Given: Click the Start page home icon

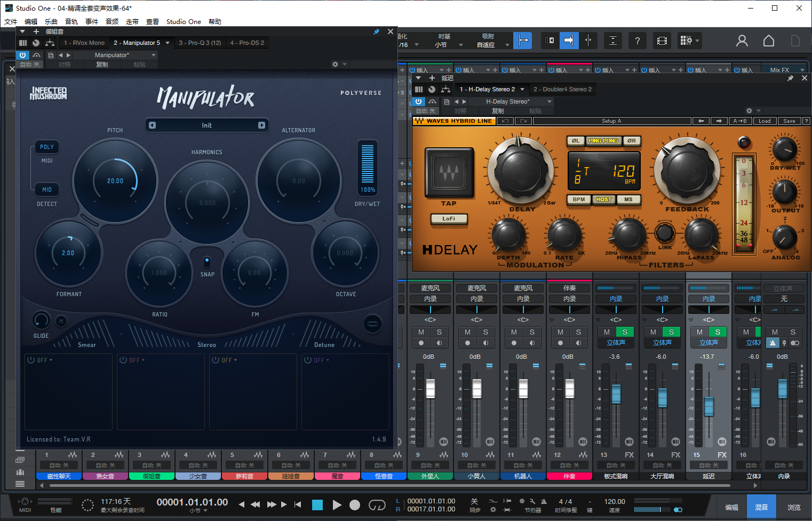Looking at the screenshot, I should (x=768, y=41).
